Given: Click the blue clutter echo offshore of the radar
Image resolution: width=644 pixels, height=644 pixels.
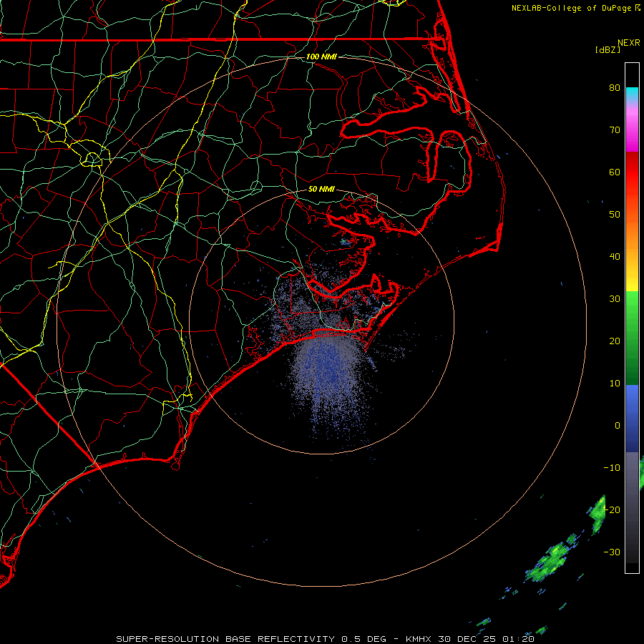Looking at the screenshot, I should pos(328,370).
